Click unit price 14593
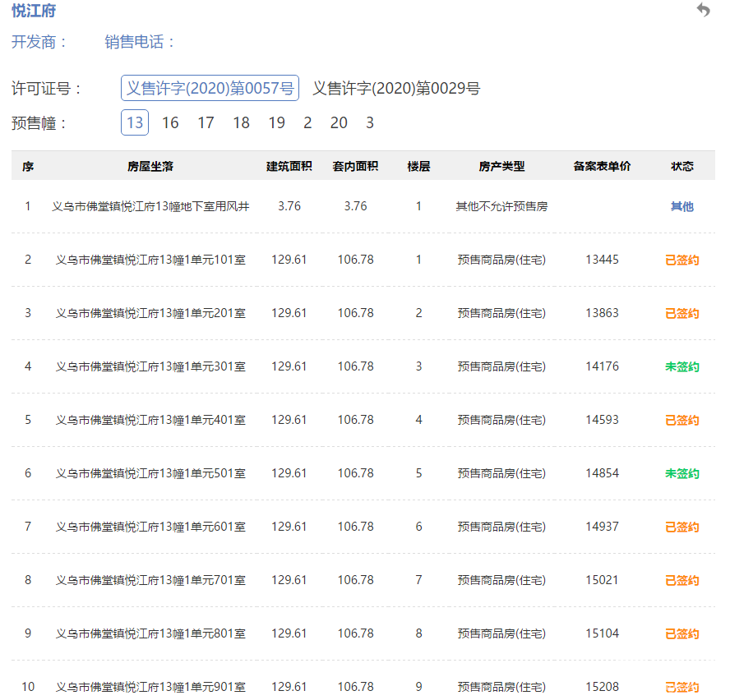The image size is (730, 700). [x=602, y=421]
